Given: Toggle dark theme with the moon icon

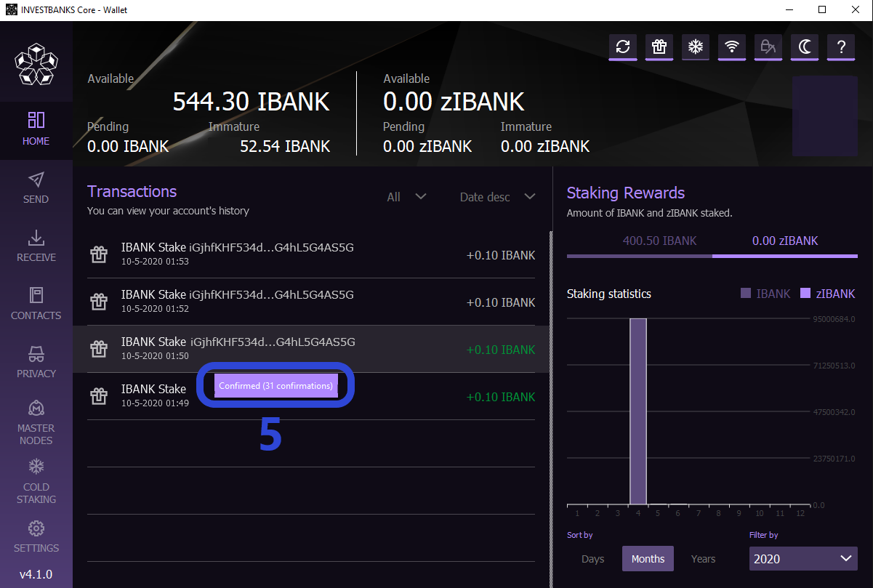Looking at the screenshot, I should (x=805, y=47).
